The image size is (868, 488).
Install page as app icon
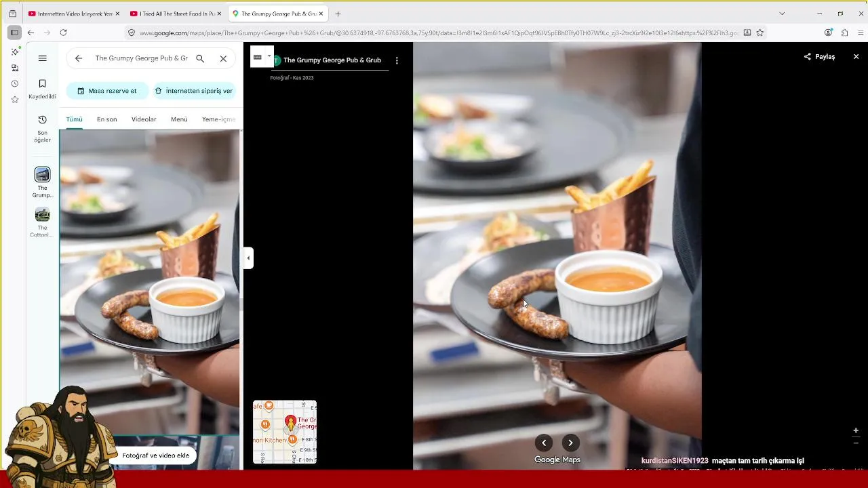tap(747, 33)
